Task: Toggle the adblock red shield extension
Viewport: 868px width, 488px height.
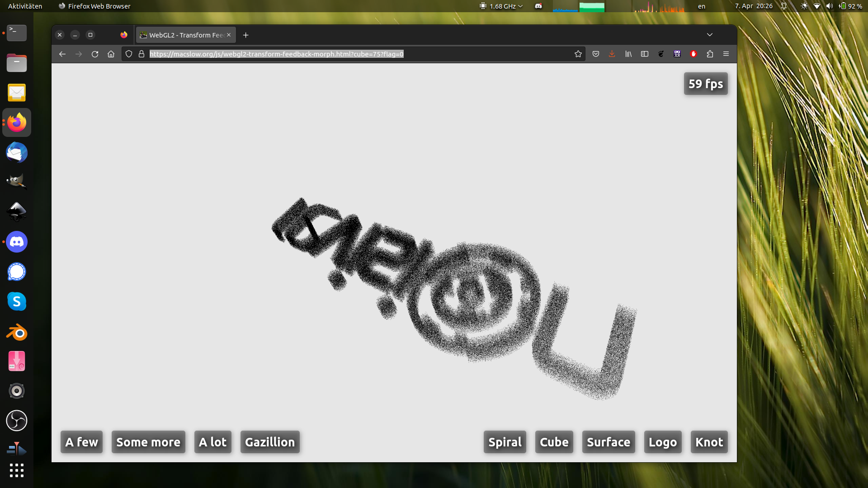Action: (x=693, y=54)
